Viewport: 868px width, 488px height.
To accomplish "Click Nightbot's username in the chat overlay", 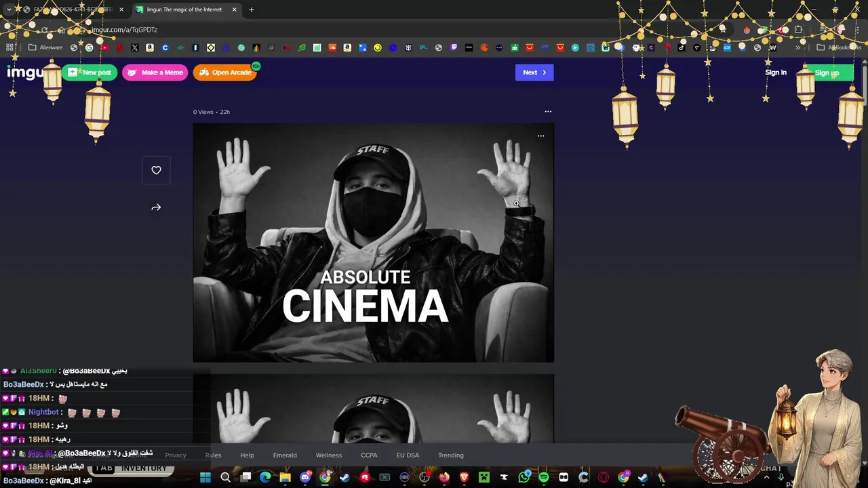I will click(x=44, y=412).
